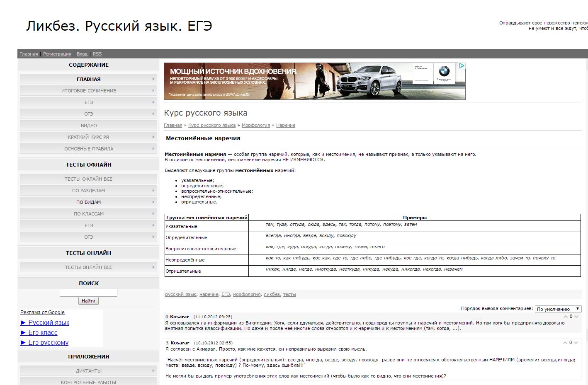Select ТЕСТЫ ОФЛАЙН ВСЕ in sidebar

click(x=88, y=179)
